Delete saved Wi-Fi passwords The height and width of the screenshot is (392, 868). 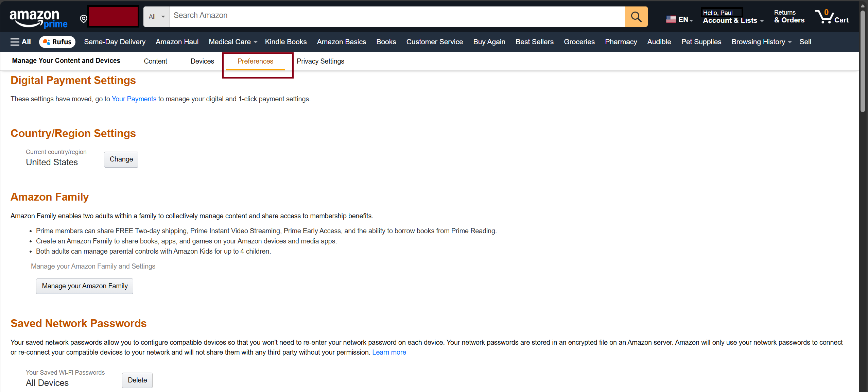tap(137, 380)
